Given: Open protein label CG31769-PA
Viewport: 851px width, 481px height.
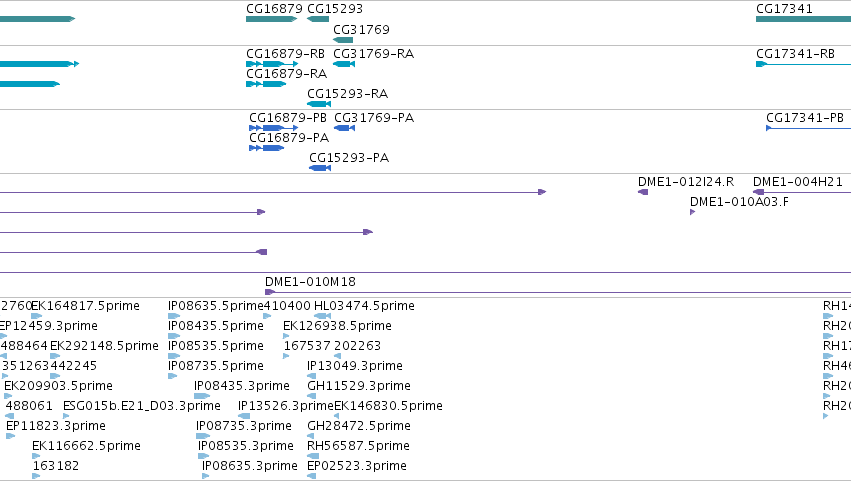Looking at the screenshot, I should coord(374,118).
